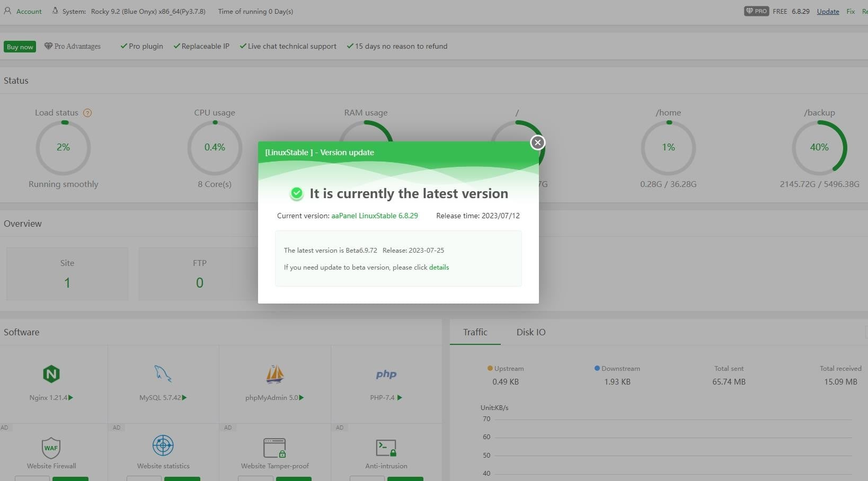Click the Upstream orange legend dot

click(490, 368)
